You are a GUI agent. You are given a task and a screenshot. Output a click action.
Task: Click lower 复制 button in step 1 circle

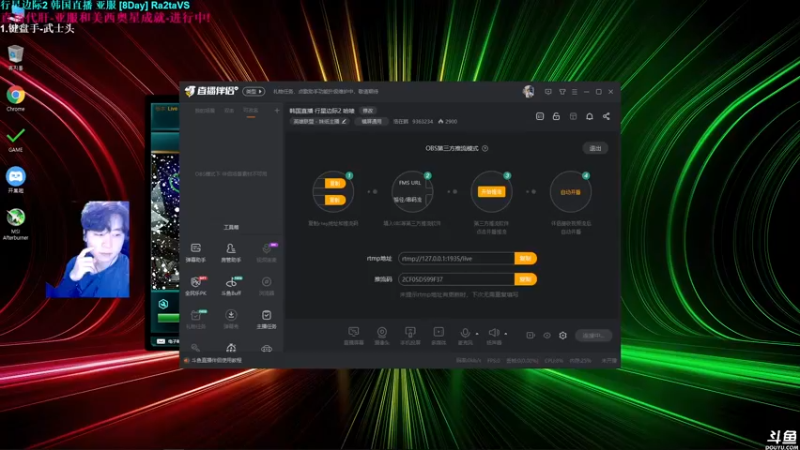(335, 200)
